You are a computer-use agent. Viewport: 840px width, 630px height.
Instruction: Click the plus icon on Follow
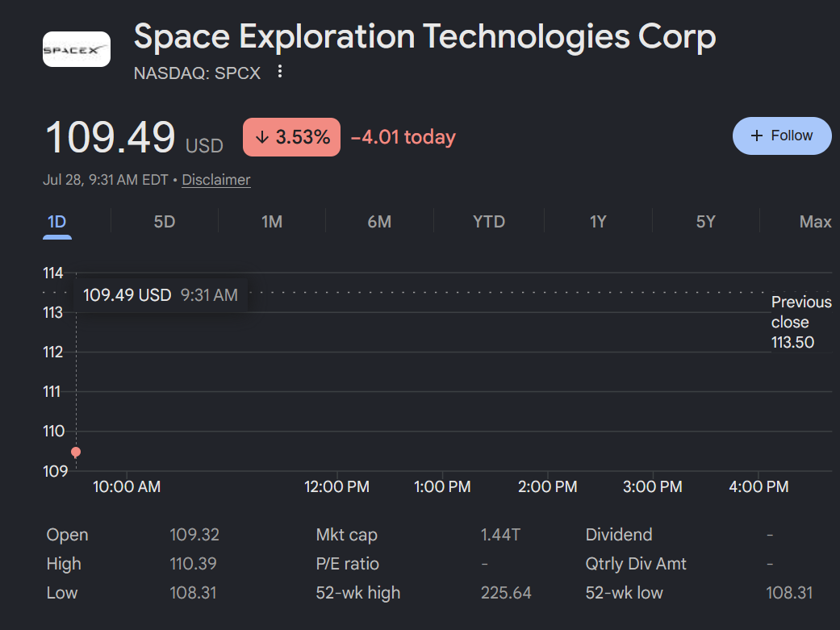(x=756, y=136)
